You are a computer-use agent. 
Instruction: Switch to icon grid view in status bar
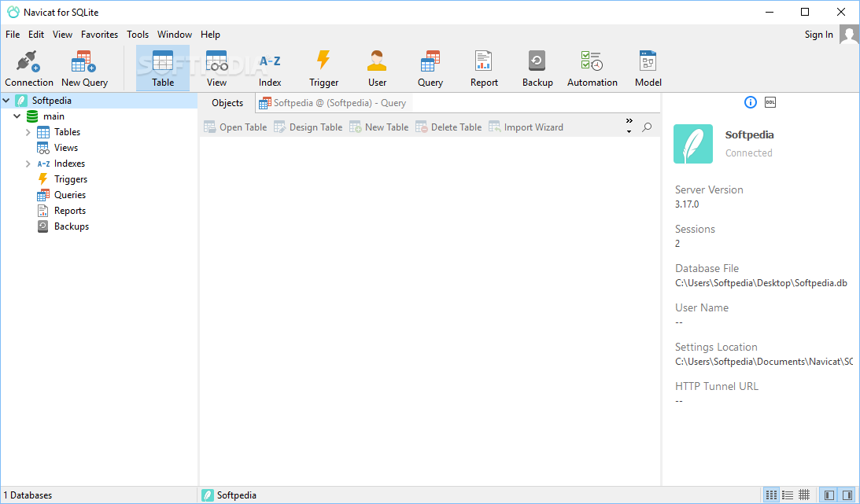click(x=771, y=495)
